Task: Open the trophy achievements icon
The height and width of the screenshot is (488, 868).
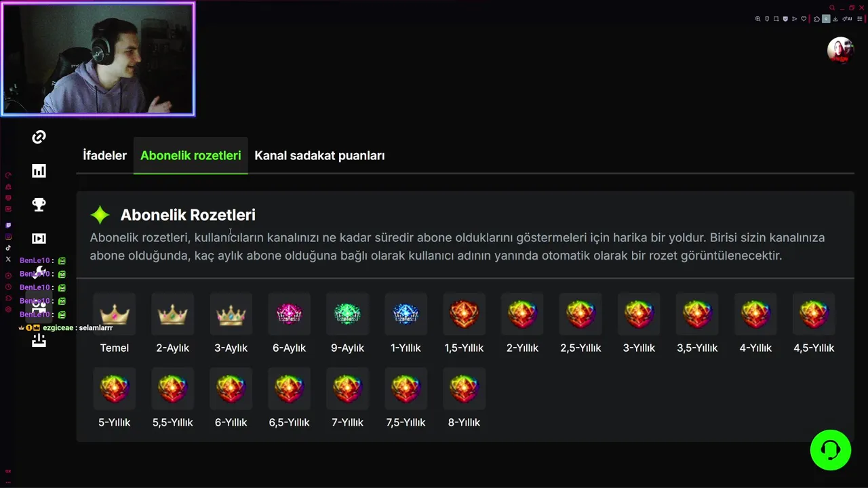Action: click(39, 205)
